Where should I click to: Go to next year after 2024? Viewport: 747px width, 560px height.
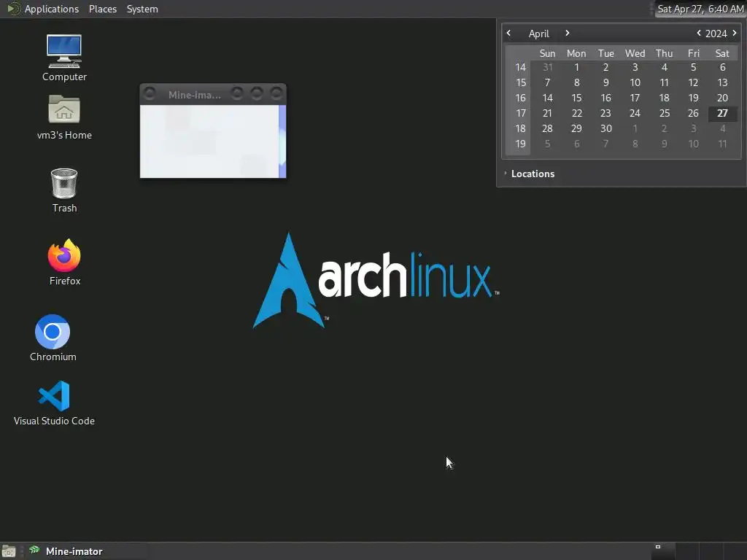pos(734,33)
